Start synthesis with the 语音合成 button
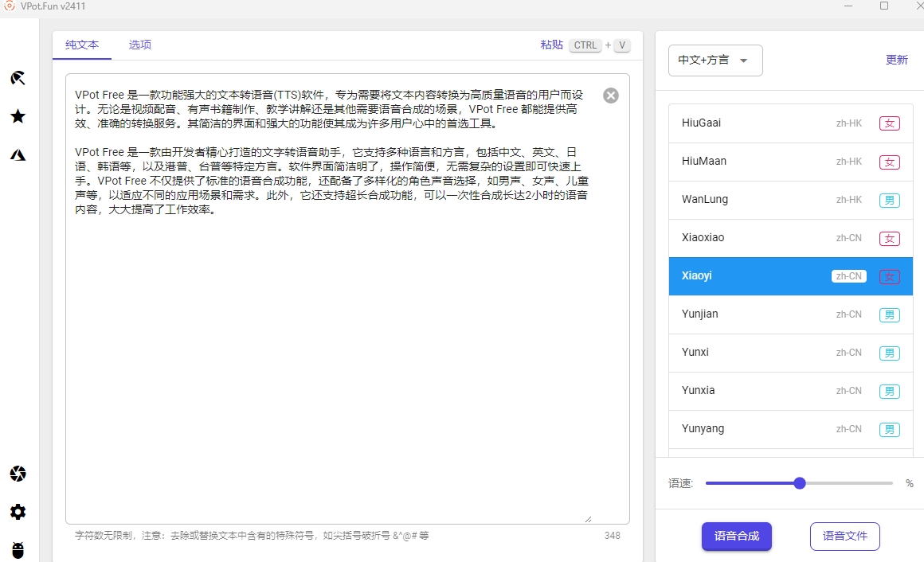The height and width of the screenshot is (562, 924). 737,536
